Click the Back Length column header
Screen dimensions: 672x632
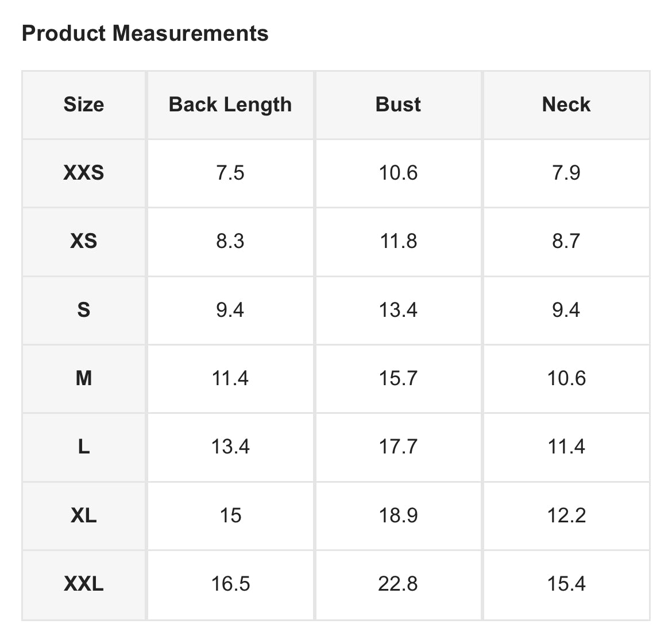230,104
